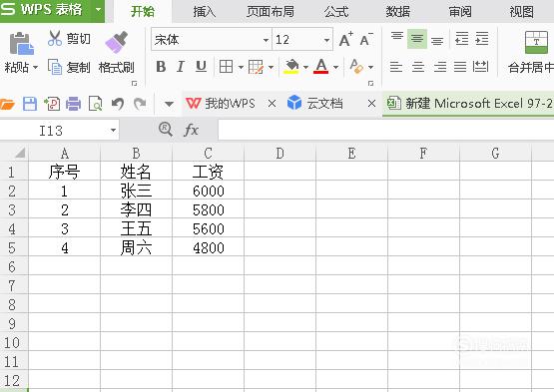Click the Cut (剪切) scissors icon
Screen dimensions: 554x392
tap(55, 38)
